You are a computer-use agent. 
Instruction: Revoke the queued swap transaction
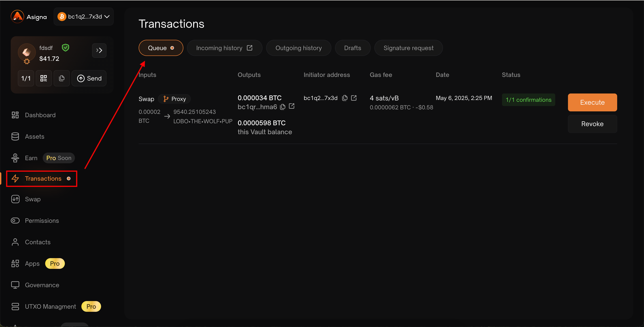pos(592,124)
